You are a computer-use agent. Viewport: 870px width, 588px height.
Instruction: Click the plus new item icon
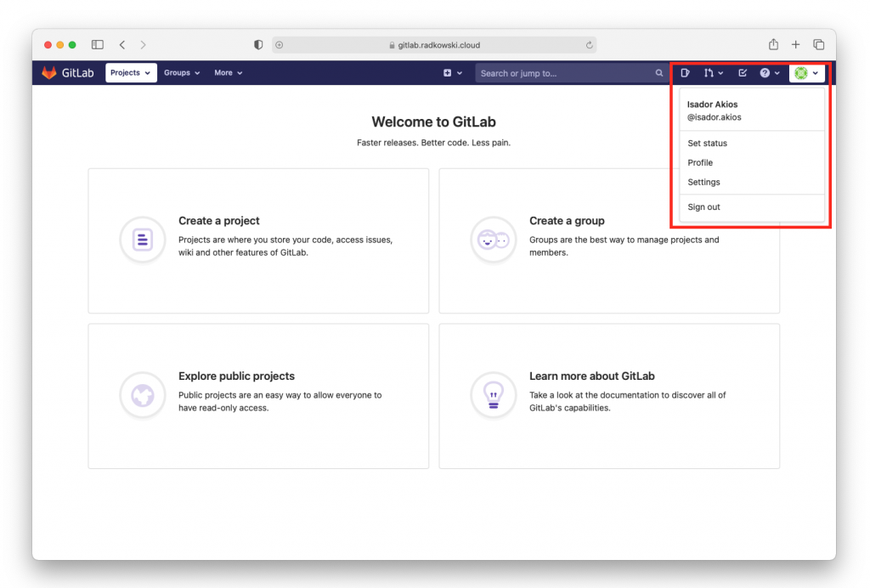[x=447, y=73]
